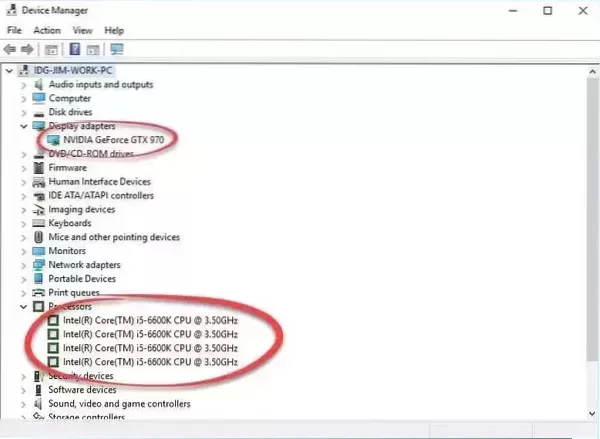This screenshot has height=439, width=600.
Task: Click the Back arrow toolbar icon
Action: click(11, 48)
